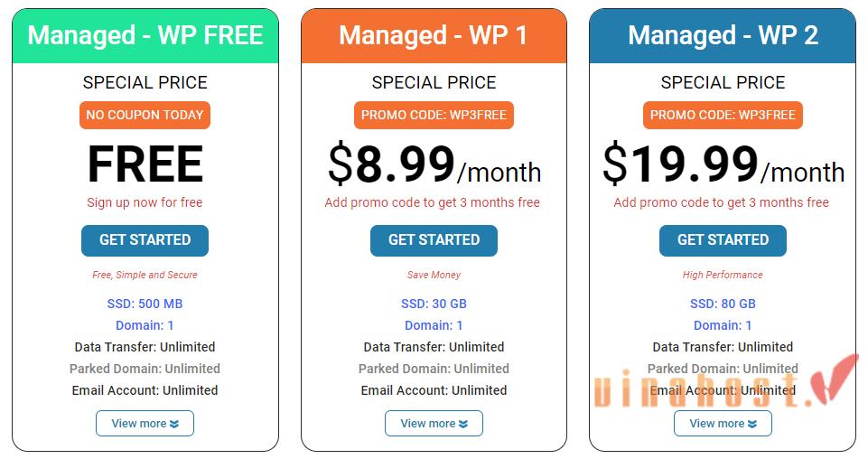The width and height of the screenshot is (868, 459).
Task: Click 'SSD: 80 GB' feature link
Action: 723,304
